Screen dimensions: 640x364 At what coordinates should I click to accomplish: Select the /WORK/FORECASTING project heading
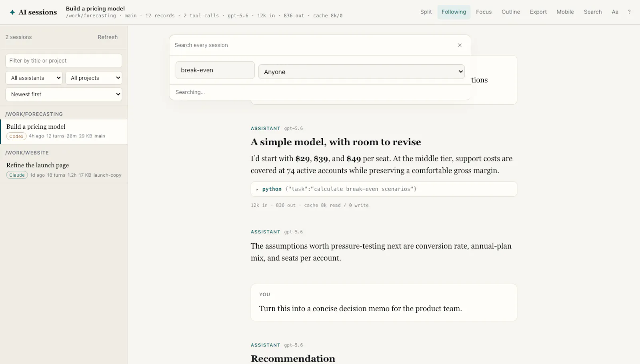click(34, 114)
